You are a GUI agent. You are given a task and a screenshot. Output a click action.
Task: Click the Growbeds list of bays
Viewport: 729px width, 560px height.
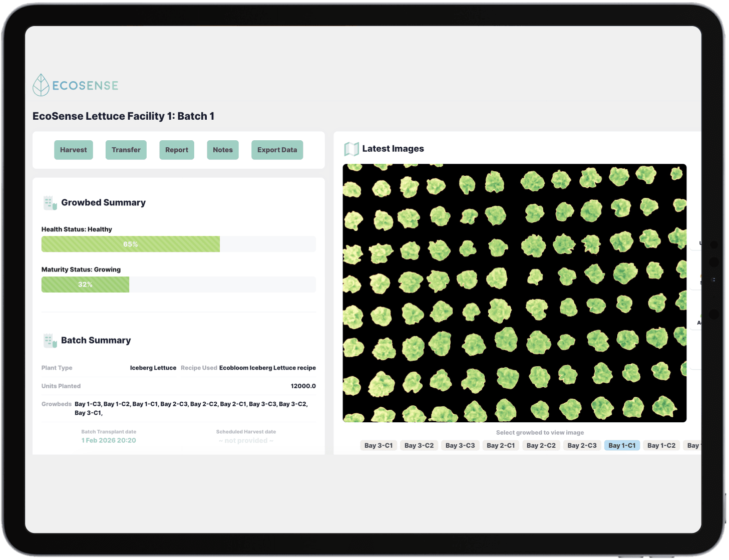point(191,408)
